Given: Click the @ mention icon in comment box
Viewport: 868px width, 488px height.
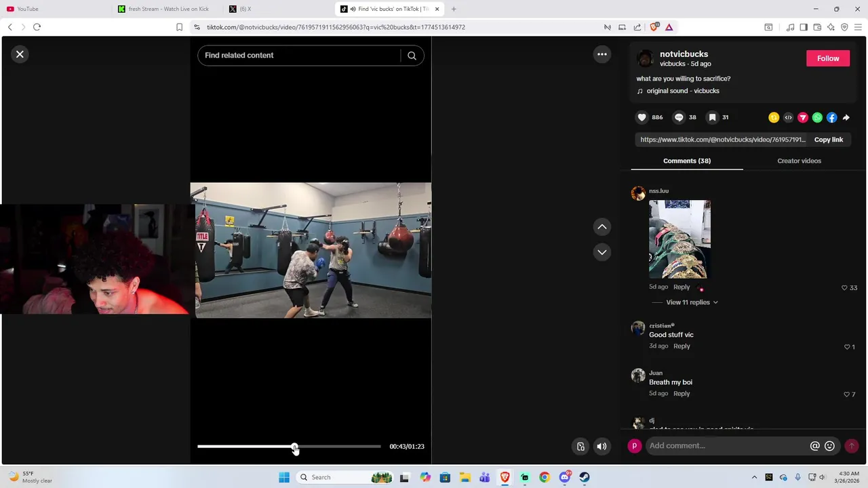Looking at the screenshot, I should (x=815, y=446).
